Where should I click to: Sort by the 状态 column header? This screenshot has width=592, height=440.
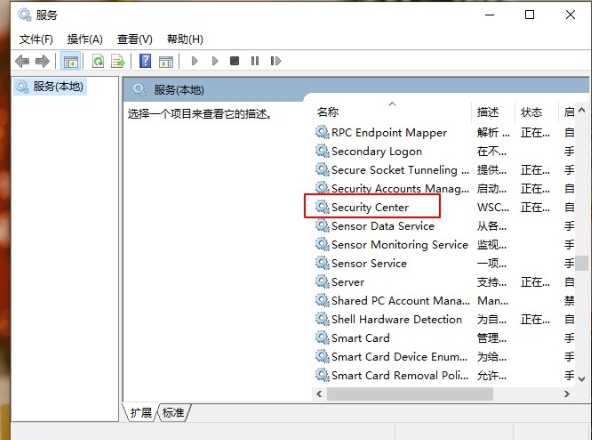tap(531, 112)
